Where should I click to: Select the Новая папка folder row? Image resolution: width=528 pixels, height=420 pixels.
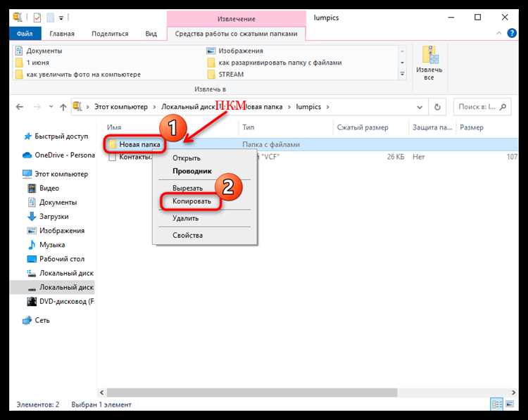pyautogui.click(x=310, y=144)
